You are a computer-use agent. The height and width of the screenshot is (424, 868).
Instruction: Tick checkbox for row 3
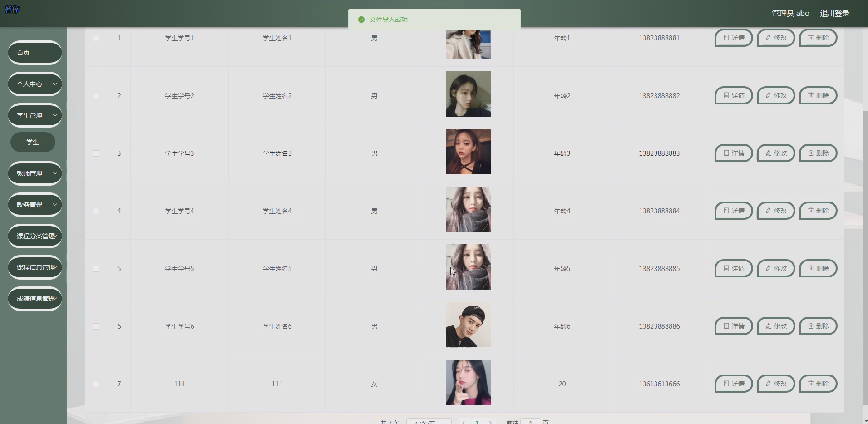click(96, 153)
